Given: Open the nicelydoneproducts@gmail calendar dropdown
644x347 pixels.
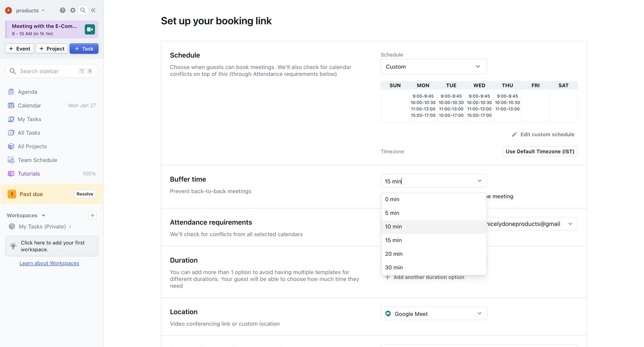Looking at the screenshot, I should (x=532, y=224).
